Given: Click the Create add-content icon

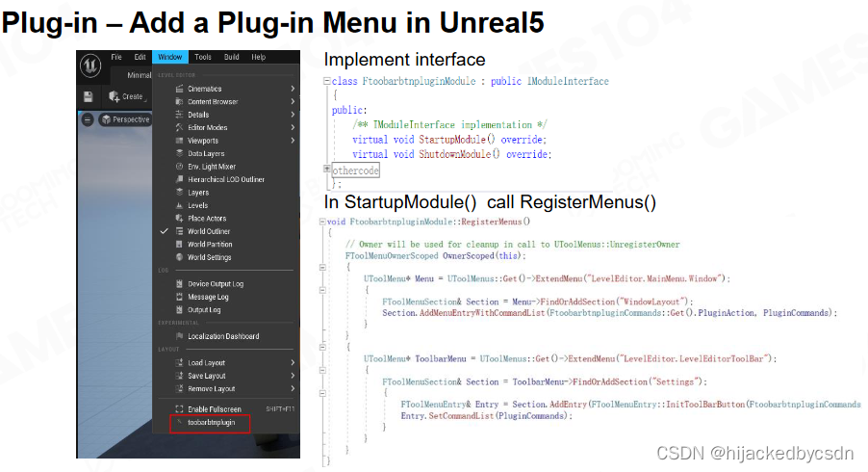Looking at the screenshot, I should (115, 96).
